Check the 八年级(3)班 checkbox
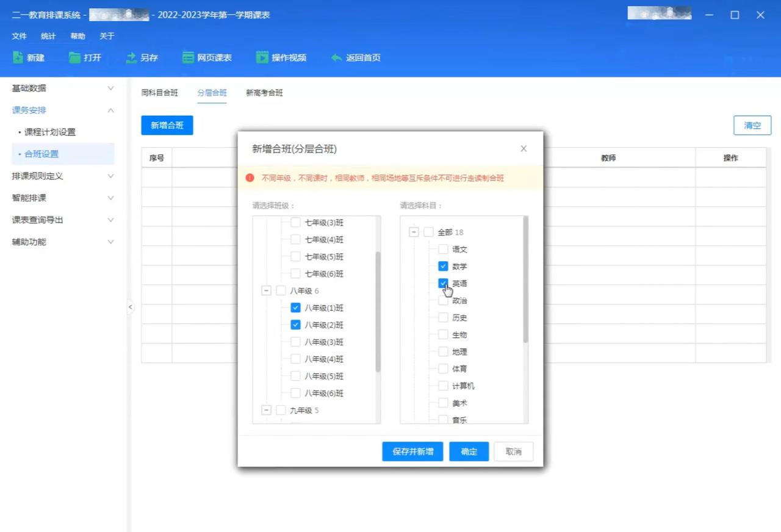This screenshot has width=781, height=532. click(295, 342)
